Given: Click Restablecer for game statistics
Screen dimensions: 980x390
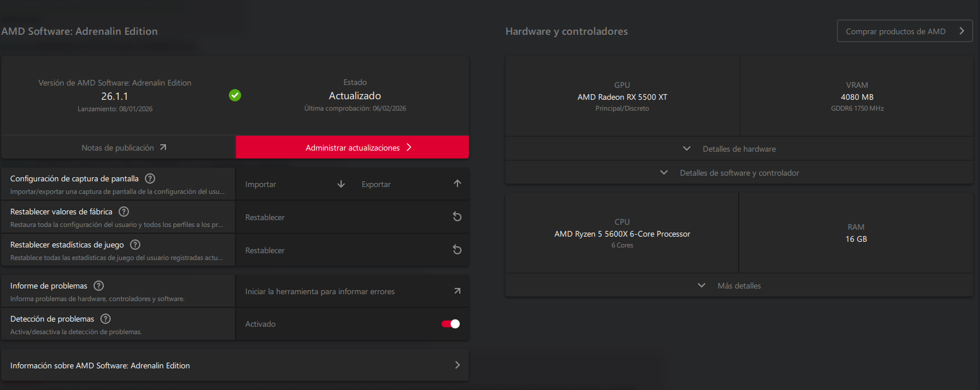Looking at the screenshot, I should 353,250.
